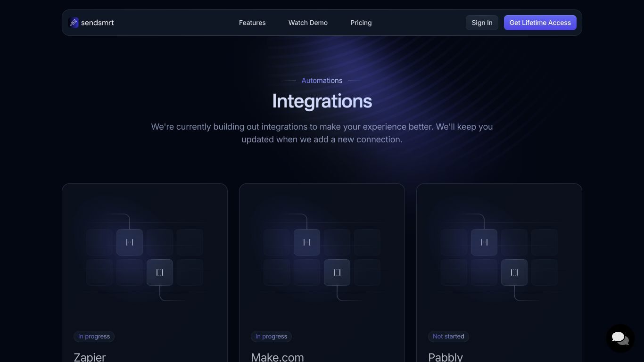
Task: Click the Automations section label
Action: (x=322, y=81)
